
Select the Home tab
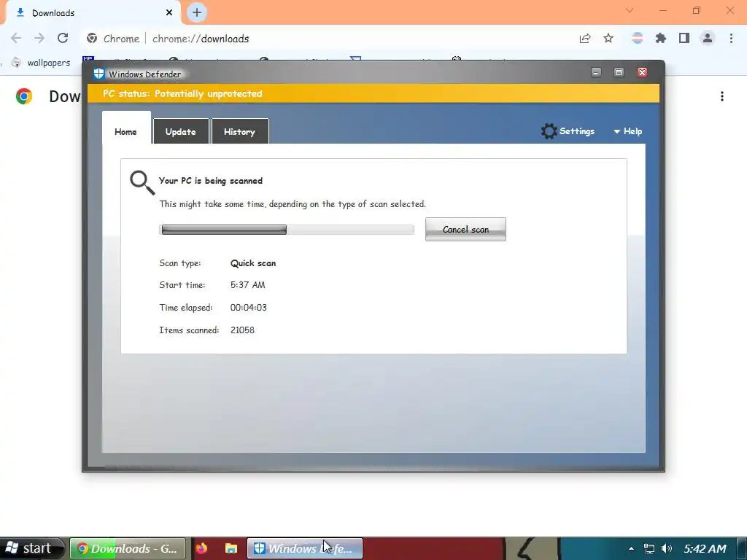125,128
